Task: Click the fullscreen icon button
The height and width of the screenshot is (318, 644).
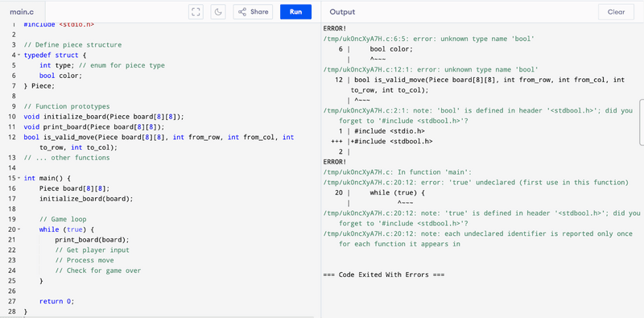Action: pyautogui.click(x=196, y=12)
